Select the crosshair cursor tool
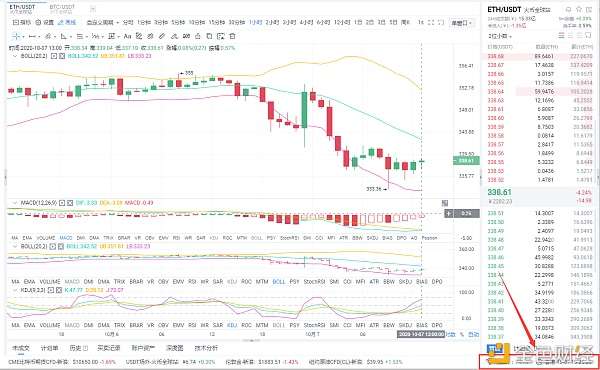Screen dimensions: 600x370 click(x=16, y=36)
